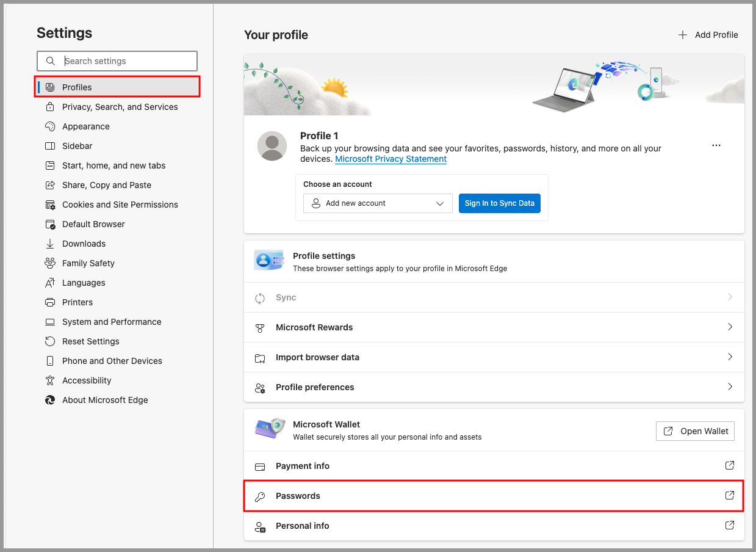This screenshot has height=552, width=756.
Task: Expand the Import browser data chevron
Action: (x=730, y=357)
